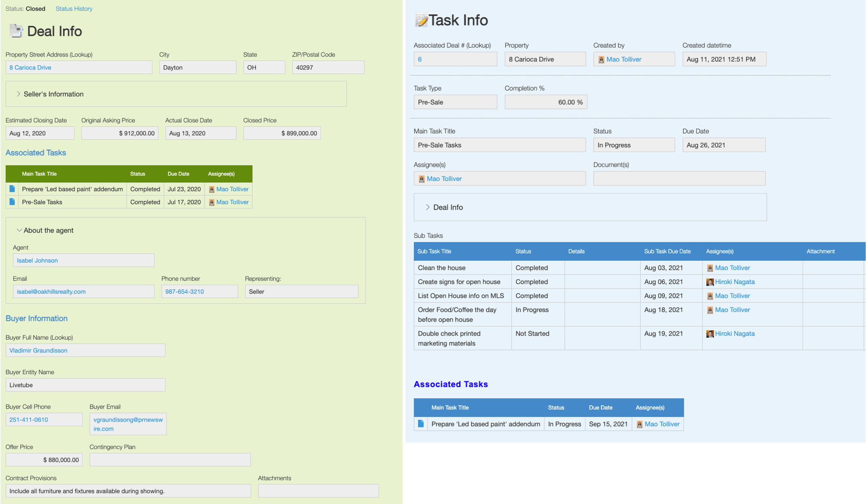
Task: Open Mao Tolliver link in Order Food/Coffee row
Action: [x=732, y=310]
